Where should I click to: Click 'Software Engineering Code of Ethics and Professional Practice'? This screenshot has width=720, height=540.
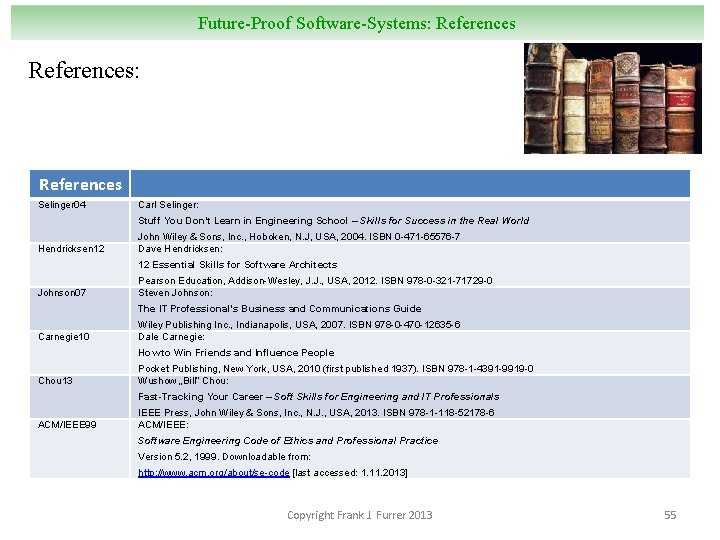[288, 441]
